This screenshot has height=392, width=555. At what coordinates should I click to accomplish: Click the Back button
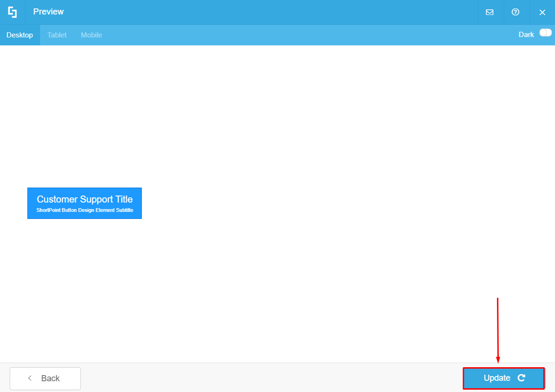[x=45, y=378]
